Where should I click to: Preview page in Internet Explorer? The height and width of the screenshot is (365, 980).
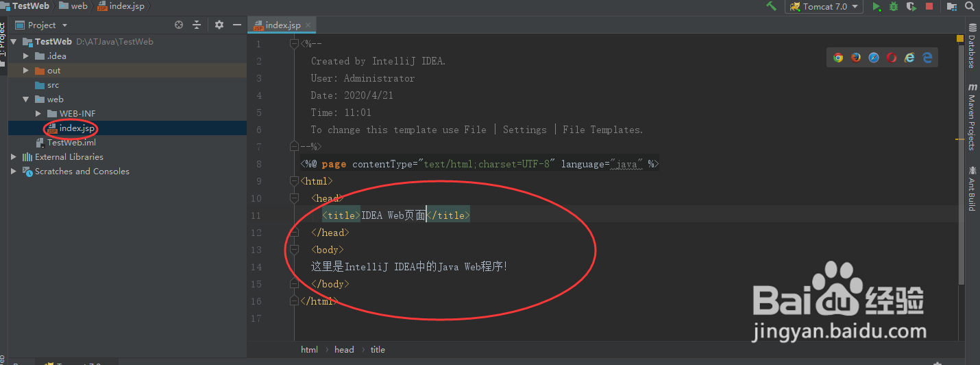pyautogui.click(x=909, y=58)
